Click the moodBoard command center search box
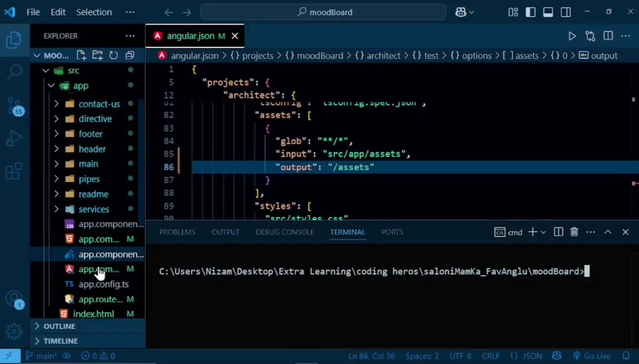 pyautogui.click(x=323, y=12)
